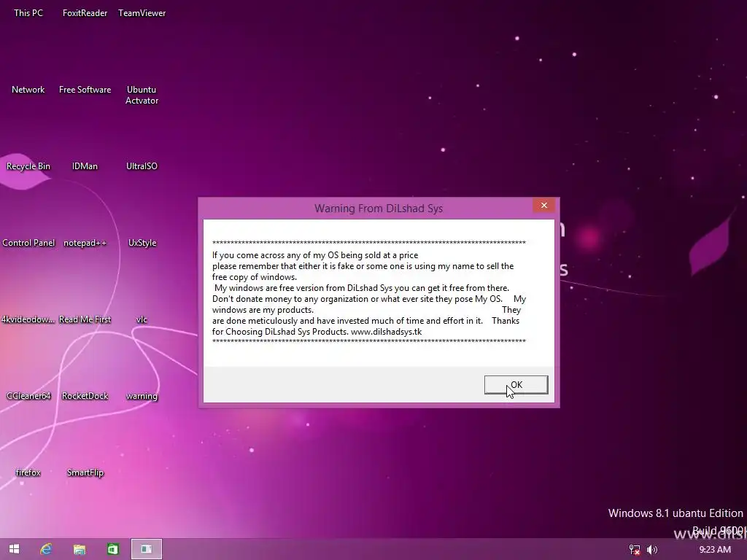Select Control Panel desktop shortcut

pos(28,243)
